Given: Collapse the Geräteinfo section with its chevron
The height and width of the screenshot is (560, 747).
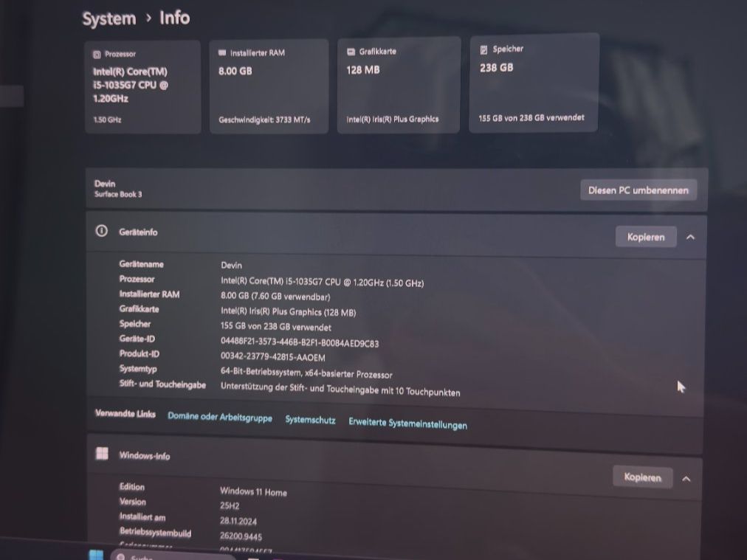Looking at the screenshot, I should pos(690,237).
